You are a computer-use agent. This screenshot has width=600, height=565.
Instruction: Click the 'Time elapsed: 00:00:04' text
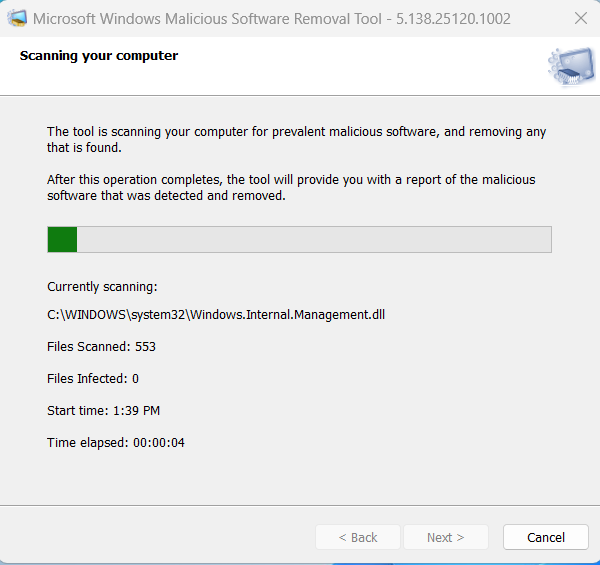click(116, 443)
